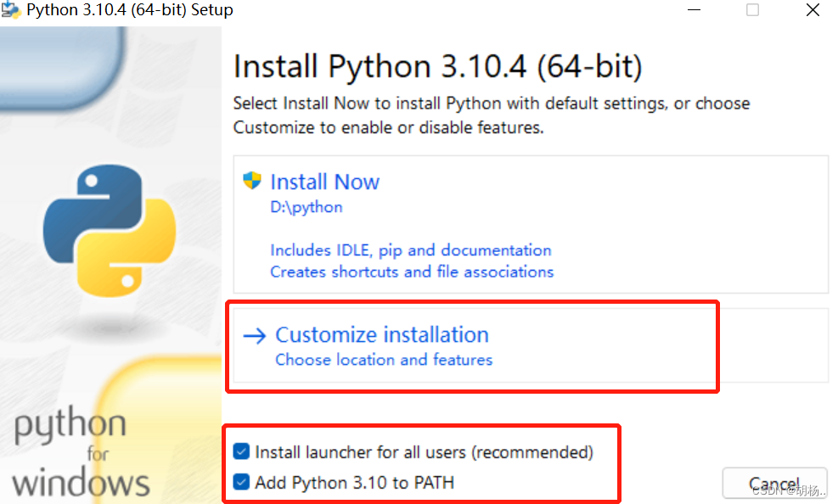
Task: Click 'Includes IDLE, pip and documentation' text
Action: (x=410, y=250)
